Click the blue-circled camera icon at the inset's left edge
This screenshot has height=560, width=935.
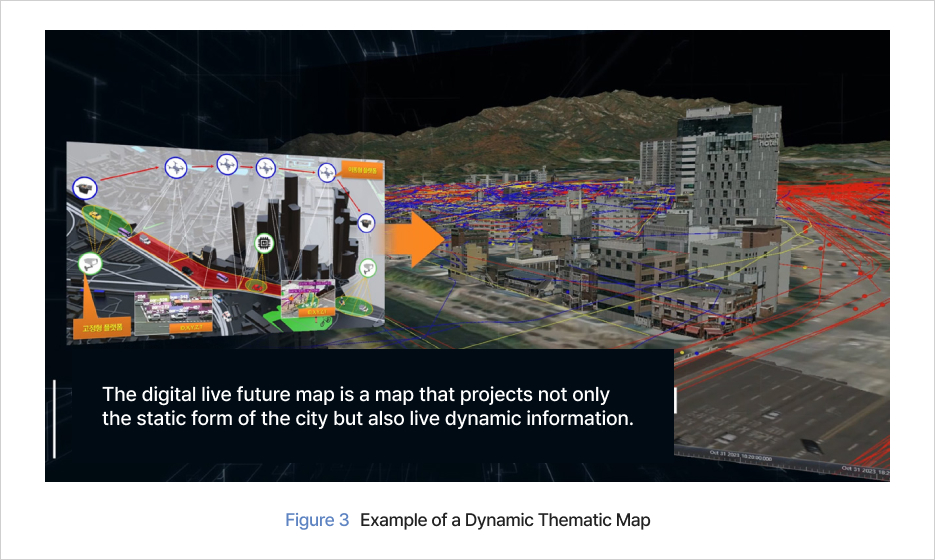click(x=84, y=187)
